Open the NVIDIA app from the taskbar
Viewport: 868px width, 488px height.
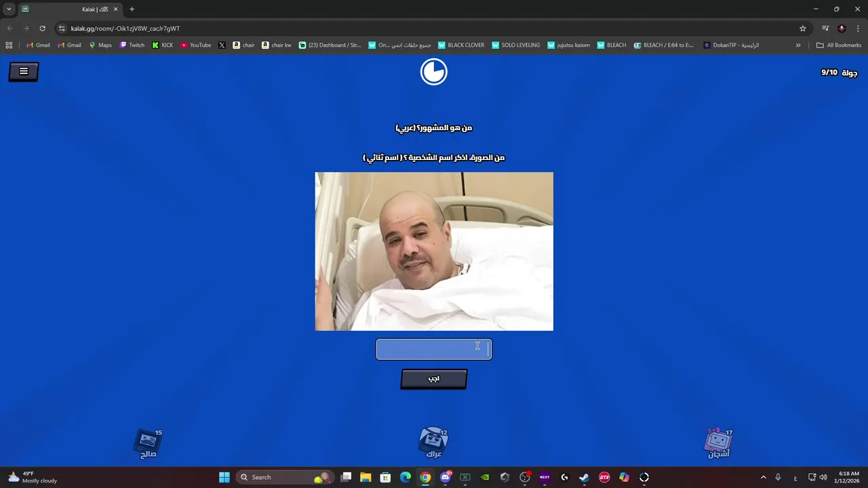[x=485, y=477]
